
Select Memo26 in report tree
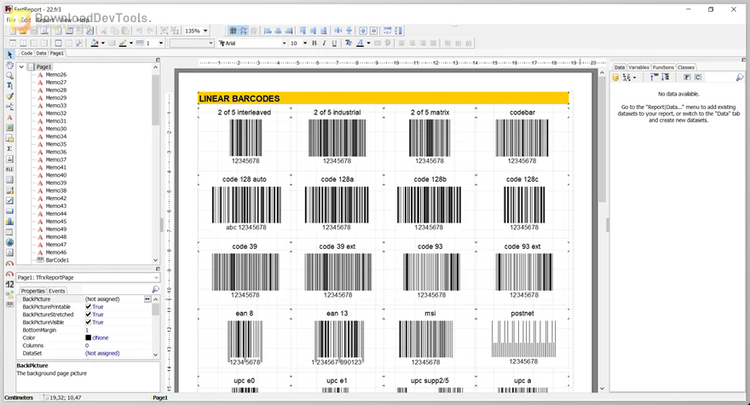point(56,75)
